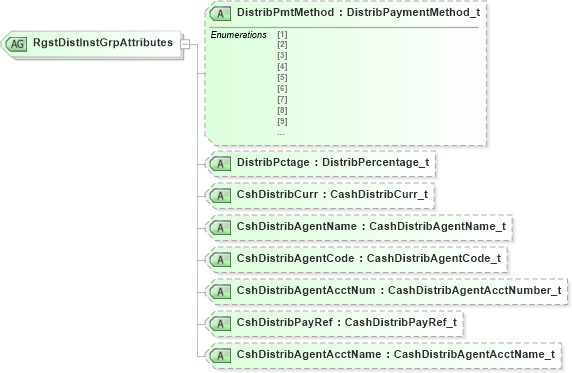This screenshot has width=572, height=373.
Task: Click the A icon beside CshDistribAgentAcctNum
Action: click(220, 292)
